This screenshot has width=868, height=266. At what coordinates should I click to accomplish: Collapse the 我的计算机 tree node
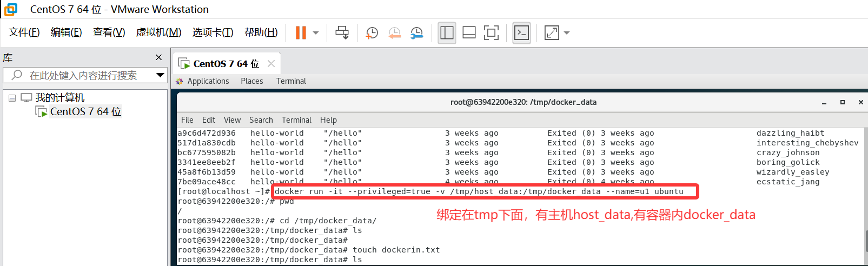[x=12, y=98]
